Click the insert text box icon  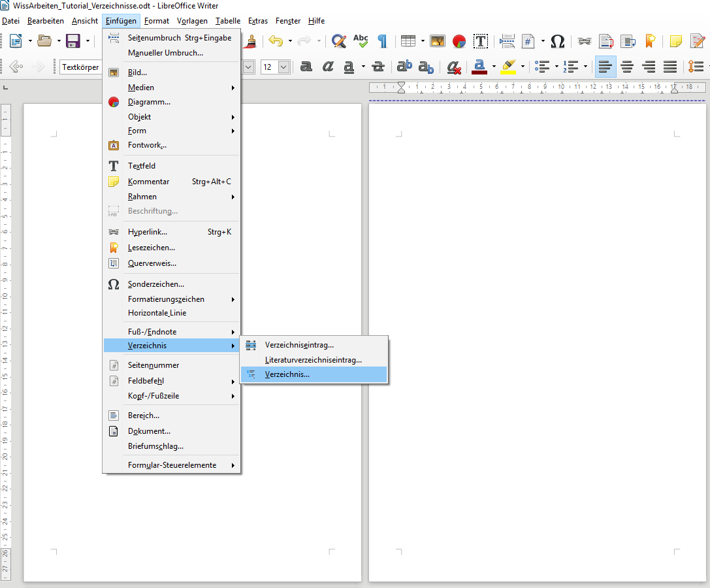point(481,41)
